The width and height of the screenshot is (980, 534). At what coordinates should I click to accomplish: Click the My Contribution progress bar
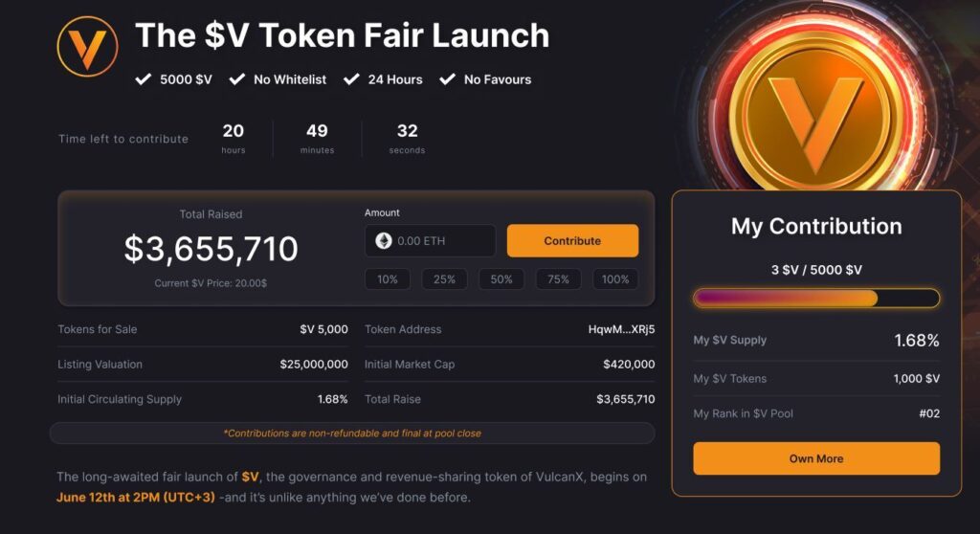point(816,299)
